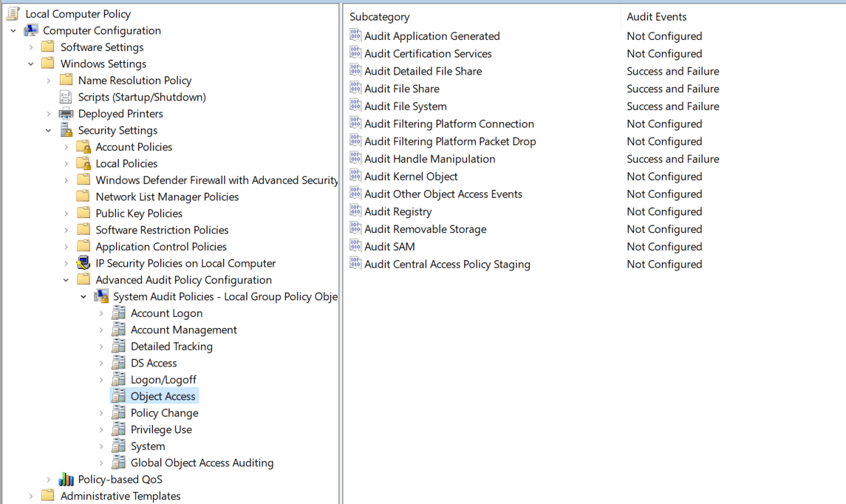Click the Audit Kernel Object icon
The height and width of the screenshot is (504, 846).
355,176
